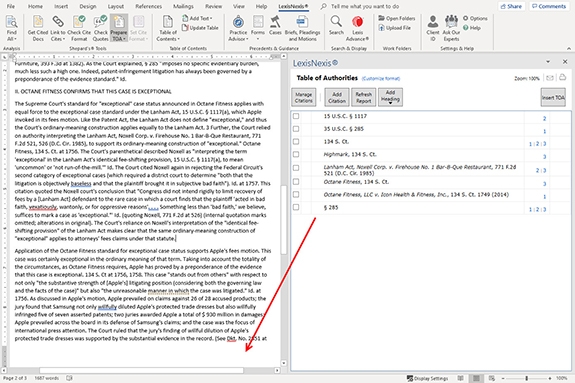Image resolution: width=575 pixels, height=383 pixels.
Task: Click the print icon in TOA pane
Action: point(562,77)
